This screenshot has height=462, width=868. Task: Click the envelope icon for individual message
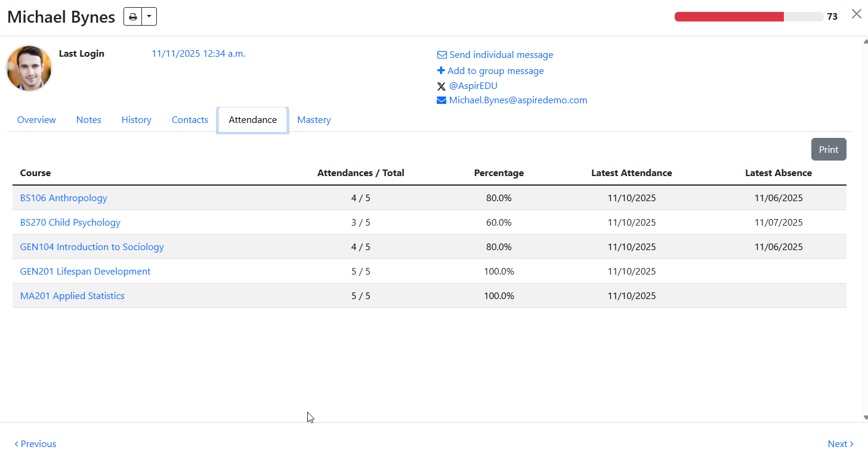442,55
